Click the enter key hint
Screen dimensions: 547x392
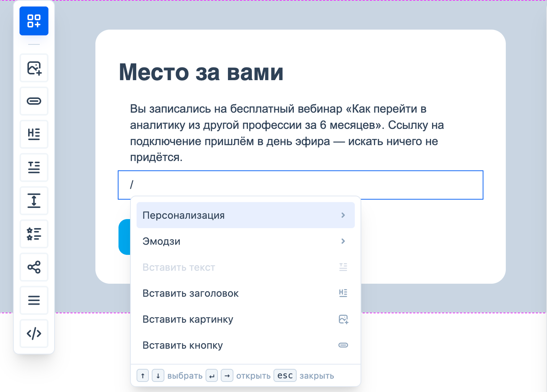point(212,375)
